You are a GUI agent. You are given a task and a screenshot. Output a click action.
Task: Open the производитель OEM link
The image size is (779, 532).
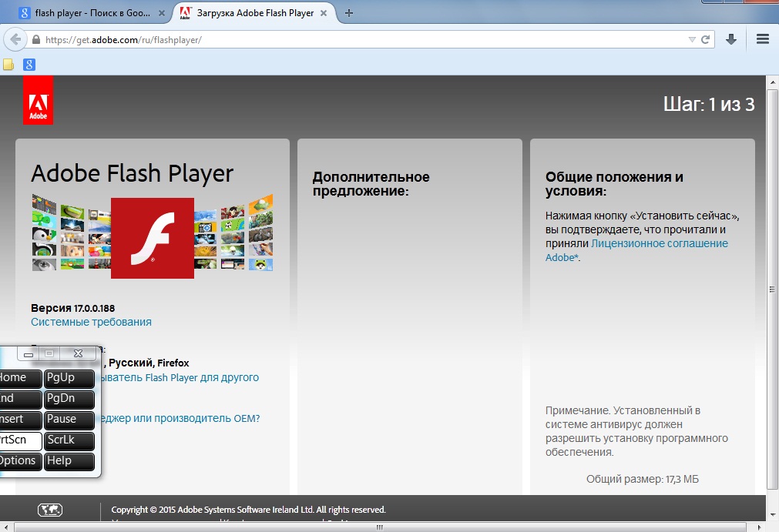pyautogui.click(x=180, y=418)
